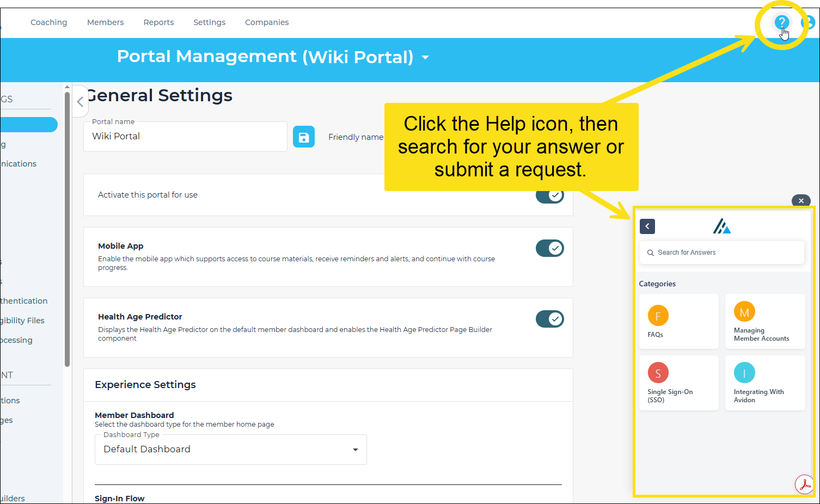Click the Avidon logo in help panel
The image size is (820, 504).
coord(722,226)
